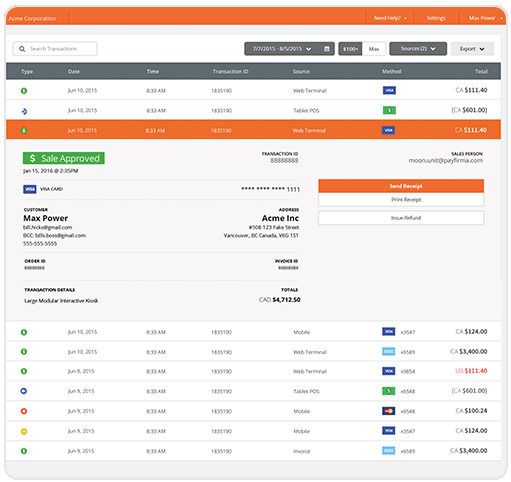Click the Invoice source cell

click(301, 451)
